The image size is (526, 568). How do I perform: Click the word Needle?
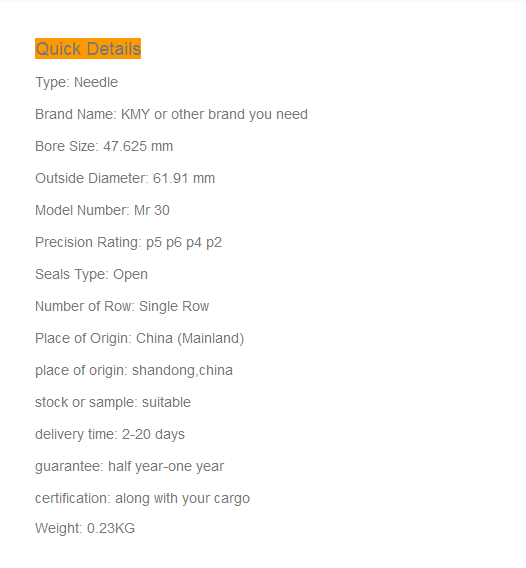96,83
